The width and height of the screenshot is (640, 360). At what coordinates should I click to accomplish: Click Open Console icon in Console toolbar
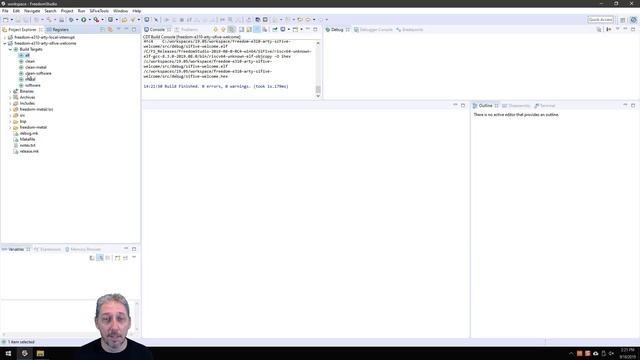tap(296, 29)
